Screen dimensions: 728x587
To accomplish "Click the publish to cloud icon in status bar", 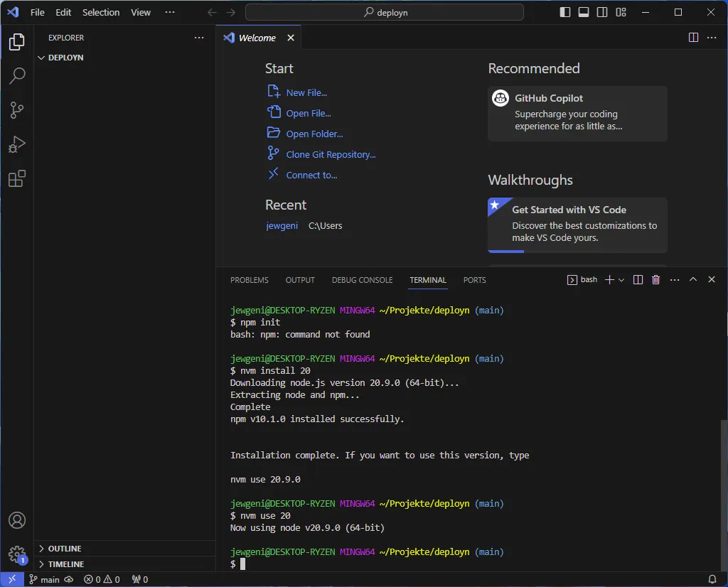I will (69, 580).
